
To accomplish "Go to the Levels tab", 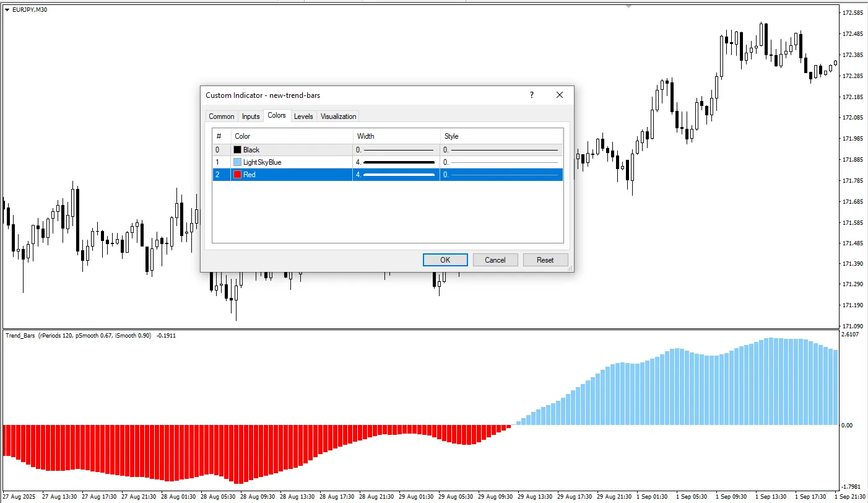I will pos(303,116).
